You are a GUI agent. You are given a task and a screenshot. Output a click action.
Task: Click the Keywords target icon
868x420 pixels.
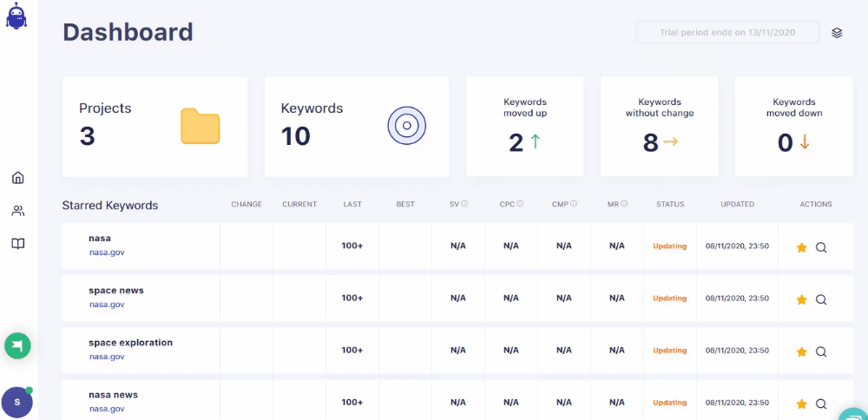407,126
